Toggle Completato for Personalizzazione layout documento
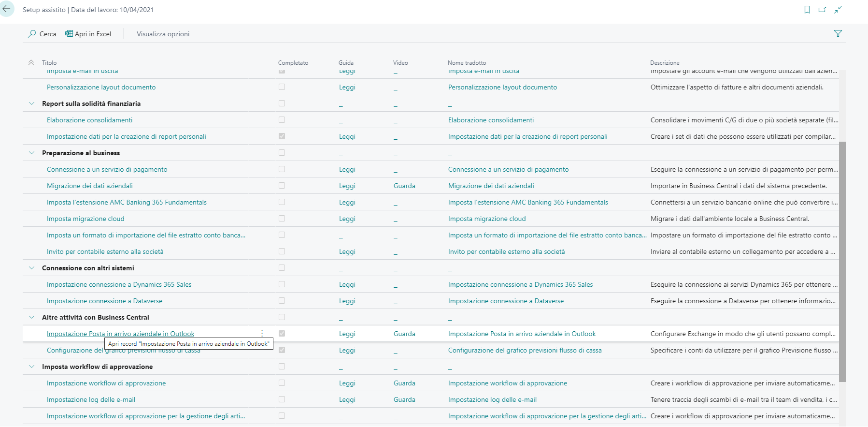868x427 pixels. click(x=282, y=87)
